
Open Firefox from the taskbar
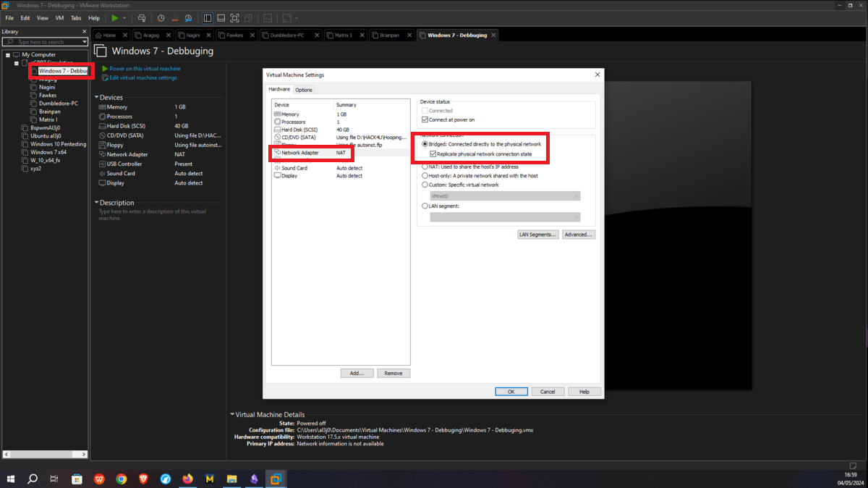(188, 479)
